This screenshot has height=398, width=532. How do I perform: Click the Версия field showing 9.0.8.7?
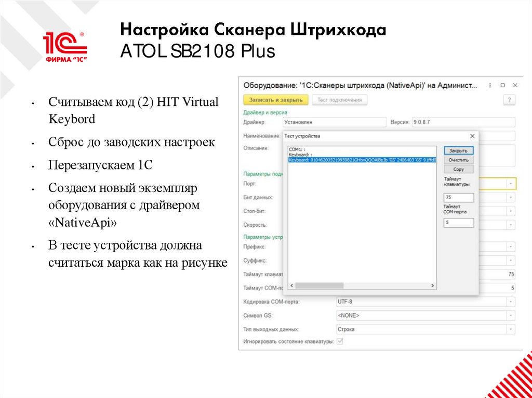[x=463, y=122]
